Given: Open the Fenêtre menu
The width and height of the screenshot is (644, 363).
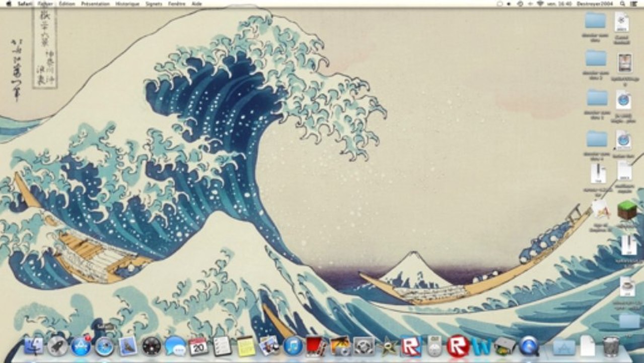Looking at the screenshot, I should 177,4.
